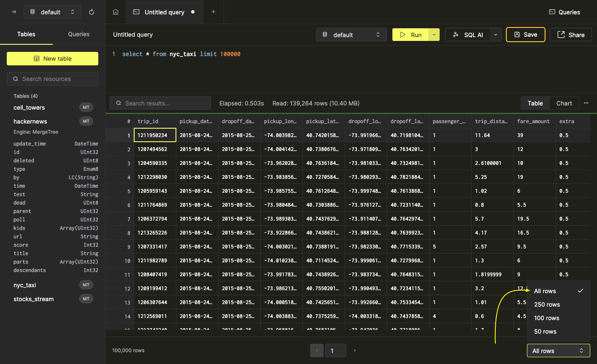Switch results view to Chart

564,103
